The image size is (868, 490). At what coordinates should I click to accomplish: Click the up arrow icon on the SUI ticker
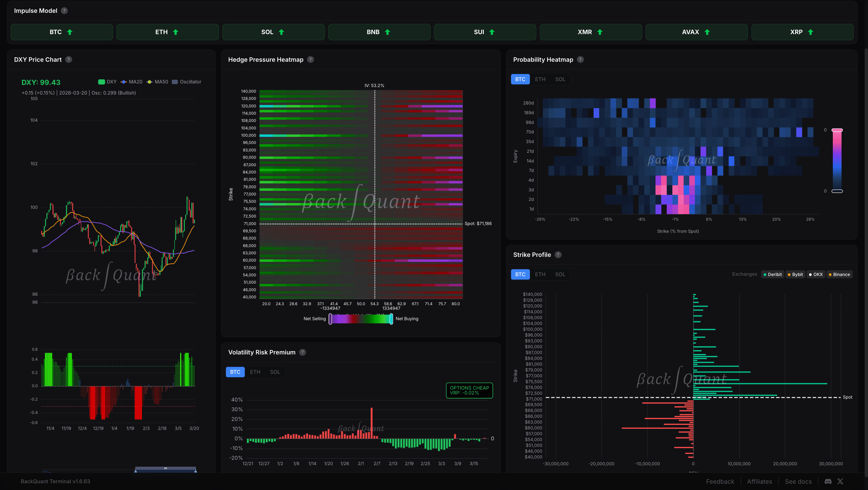[x=492, y=32]
